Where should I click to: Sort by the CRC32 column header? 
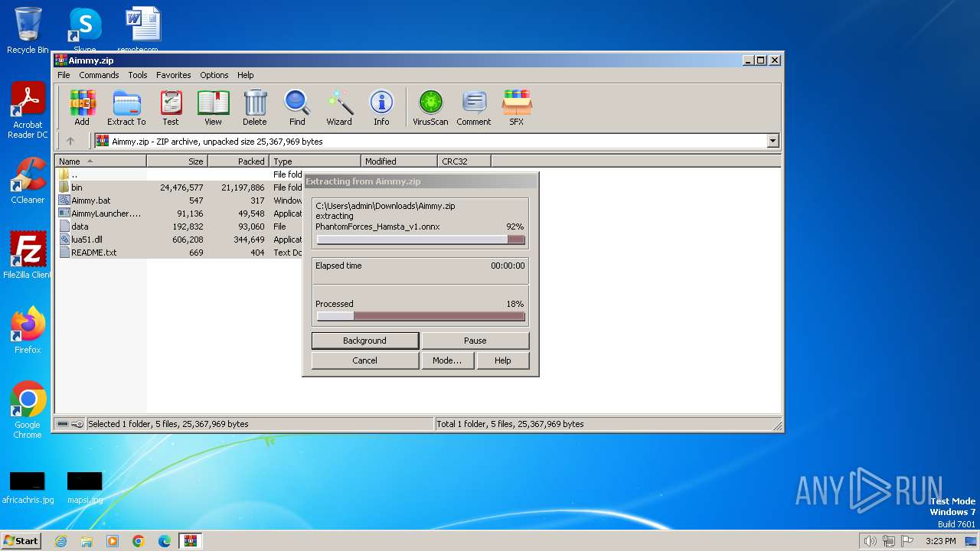[464, 161]
